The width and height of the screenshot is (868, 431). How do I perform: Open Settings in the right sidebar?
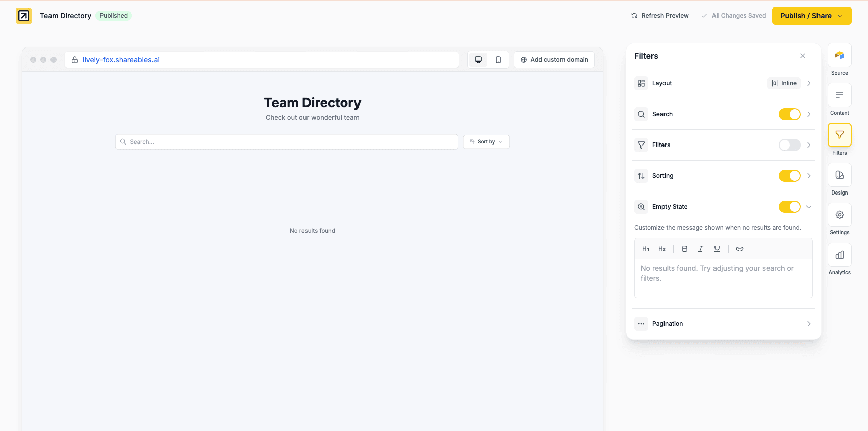(x=839, y=215)
